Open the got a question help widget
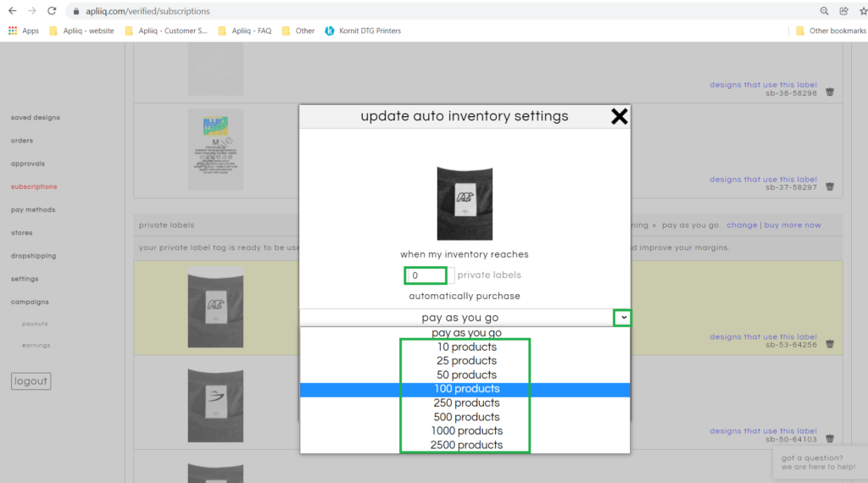The image size is (868, 483). tap(819, 463)
